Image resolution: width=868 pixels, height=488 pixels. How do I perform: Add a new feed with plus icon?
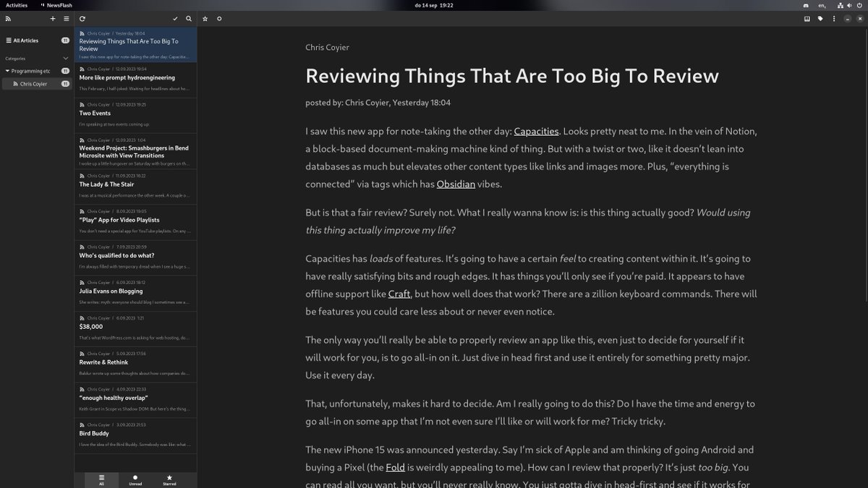[x=53, y=19]
